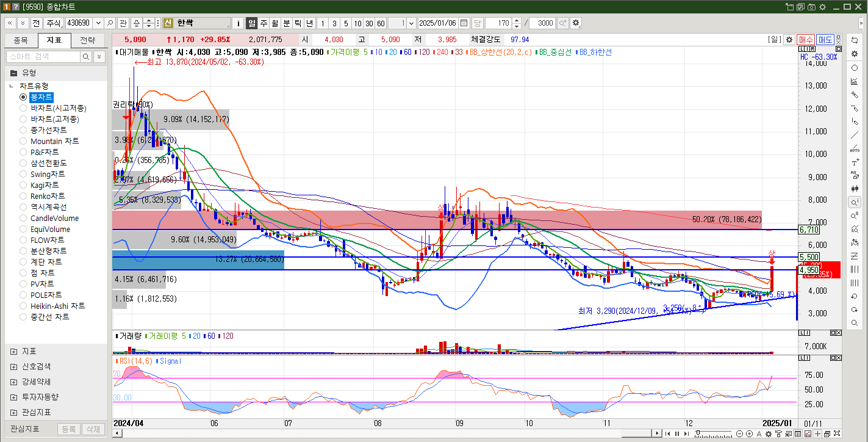Click the text size A icon
This screenshot has width=868, height=442.
[759, 433]
